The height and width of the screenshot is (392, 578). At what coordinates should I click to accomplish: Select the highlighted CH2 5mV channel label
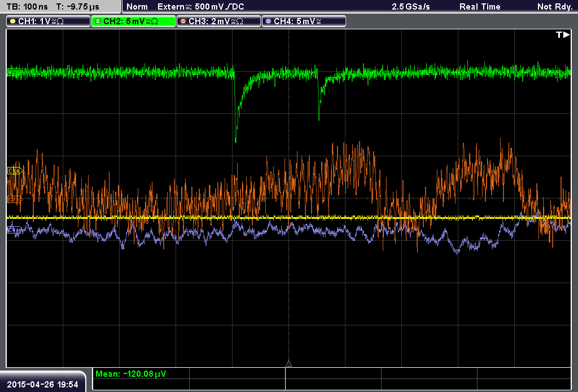[133, 21]
